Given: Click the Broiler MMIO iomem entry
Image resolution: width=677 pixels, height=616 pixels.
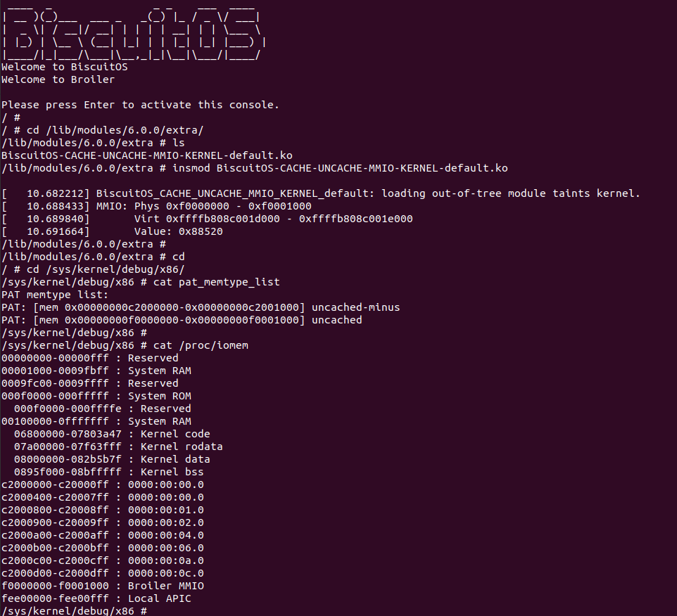Looking at the screenshot, I should tap(103, 586).
